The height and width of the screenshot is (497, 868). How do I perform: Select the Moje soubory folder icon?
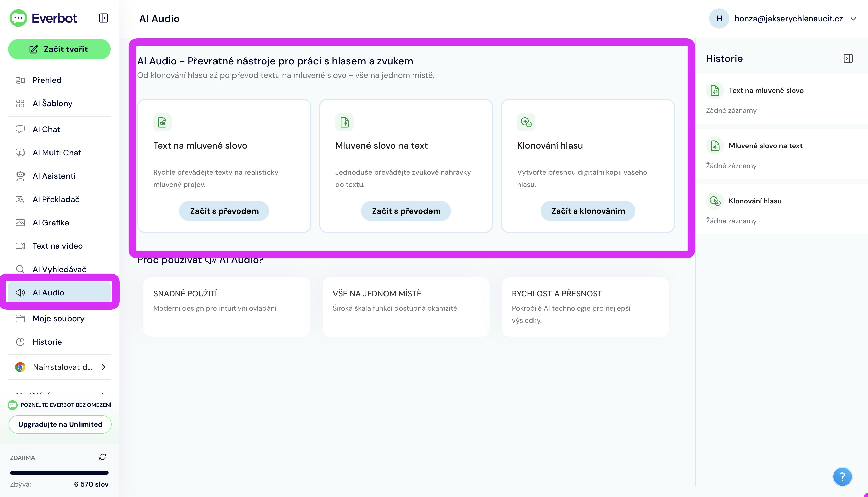pos(20,318)
